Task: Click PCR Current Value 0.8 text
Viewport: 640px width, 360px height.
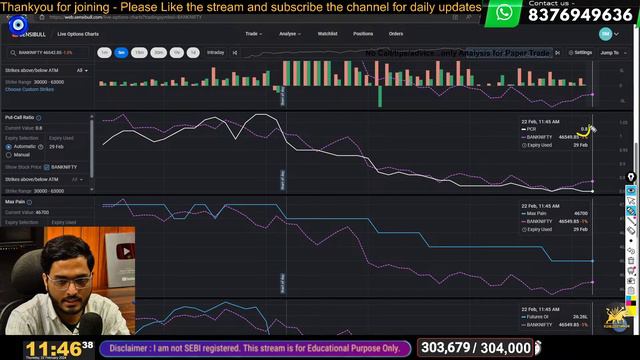Action: 24,128
